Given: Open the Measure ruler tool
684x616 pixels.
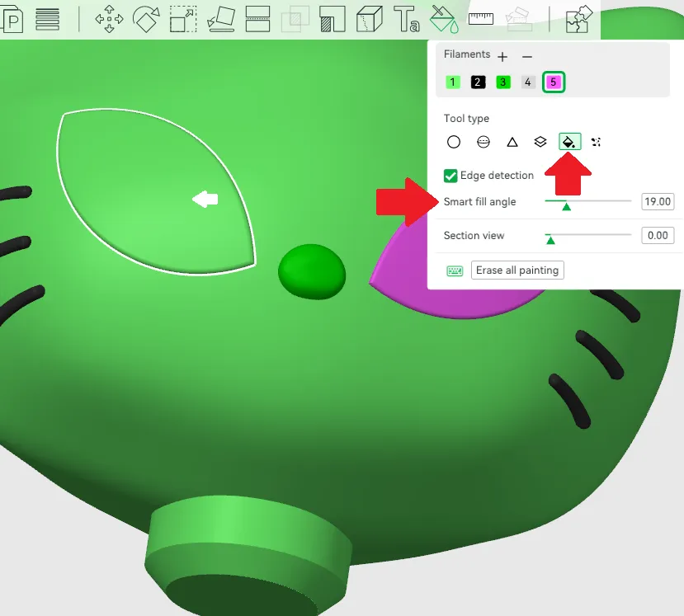Looking at the screenshot, I should [481, 19].
